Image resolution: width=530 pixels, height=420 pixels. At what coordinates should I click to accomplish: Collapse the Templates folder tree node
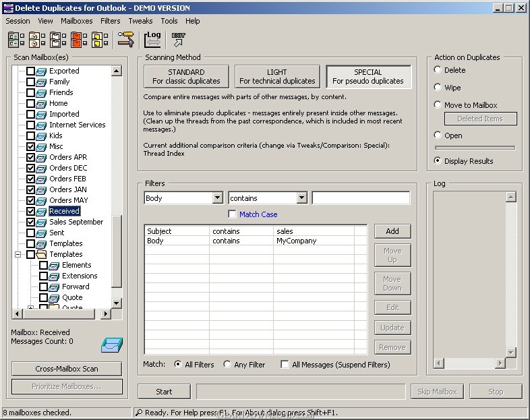18,254
